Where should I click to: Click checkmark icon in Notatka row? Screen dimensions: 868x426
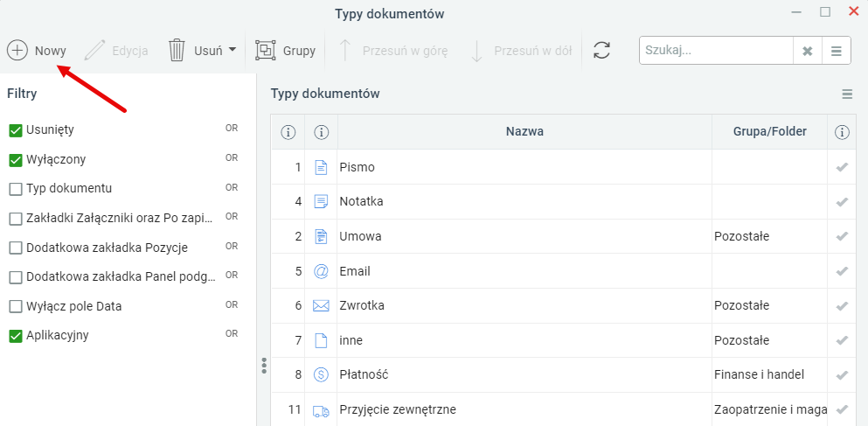pos(842,202)
